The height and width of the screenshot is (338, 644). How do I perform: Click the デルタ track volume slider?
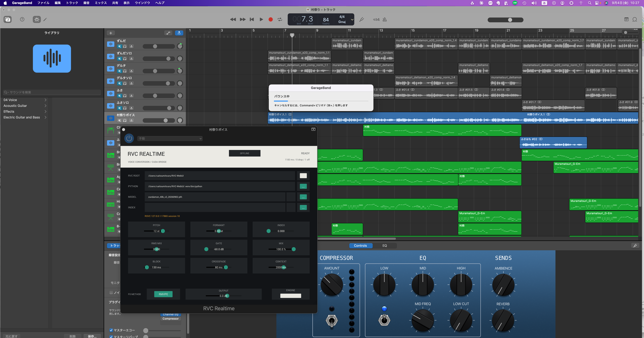tap(158, 71)
